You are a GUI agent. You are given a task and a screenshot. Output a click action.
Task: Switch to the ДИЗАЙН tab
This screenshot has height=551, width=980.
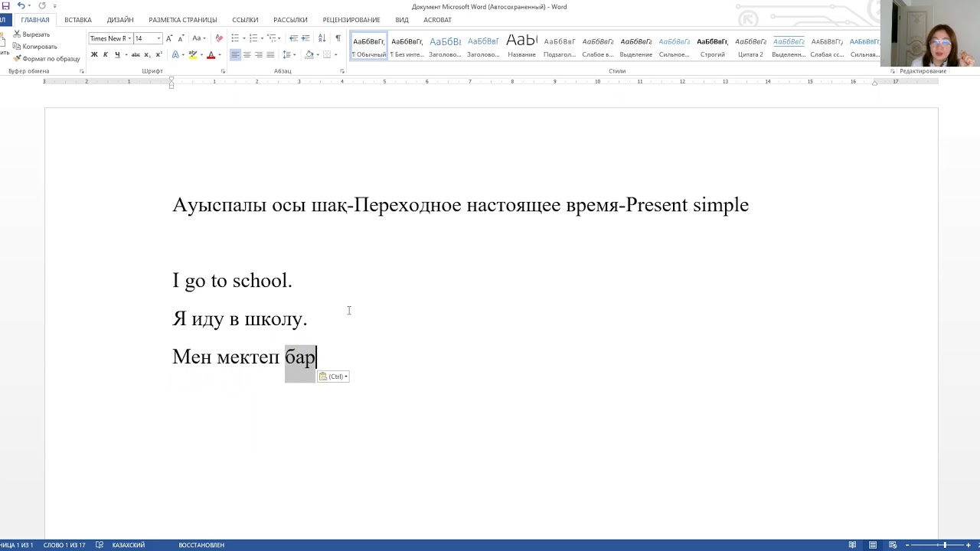click(120, 20)
